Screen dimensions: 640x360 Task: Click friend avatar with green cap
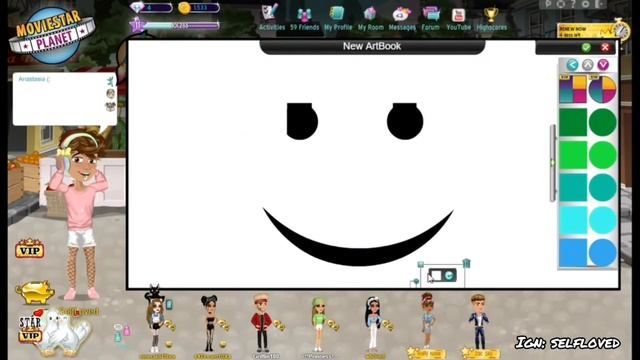pos(319,324)
